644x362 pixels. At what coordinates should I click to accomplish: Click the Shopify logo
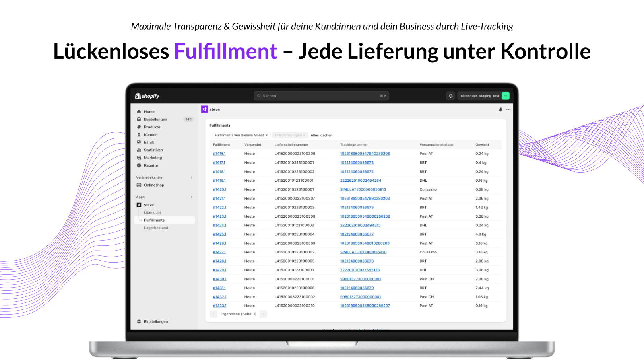[x=147, y=96]
